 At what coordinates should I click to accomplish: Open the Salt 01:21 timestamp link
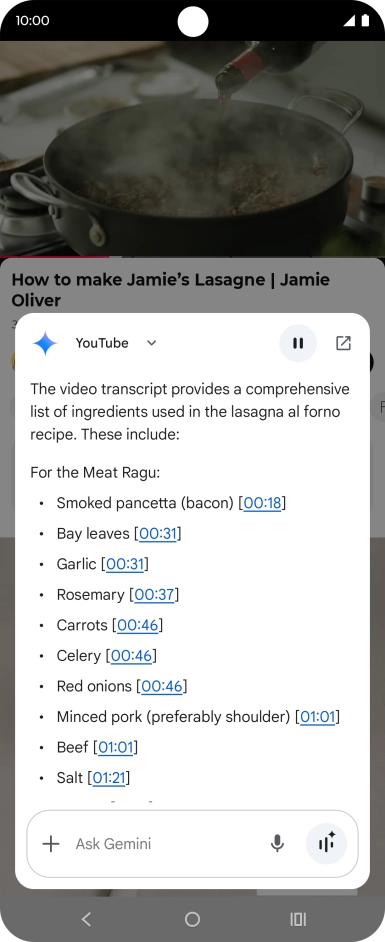coord(109,779)
